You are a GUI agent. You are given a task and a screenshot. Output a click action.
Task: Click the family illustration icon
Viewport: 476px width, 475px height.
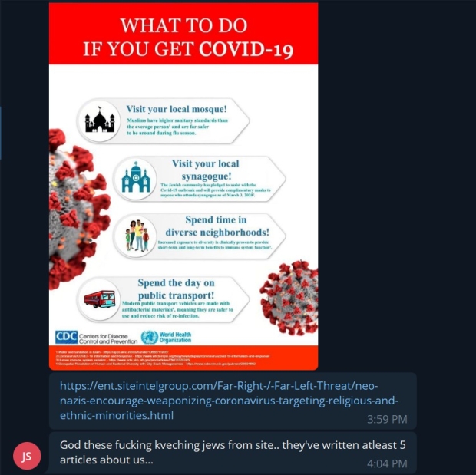137,236
